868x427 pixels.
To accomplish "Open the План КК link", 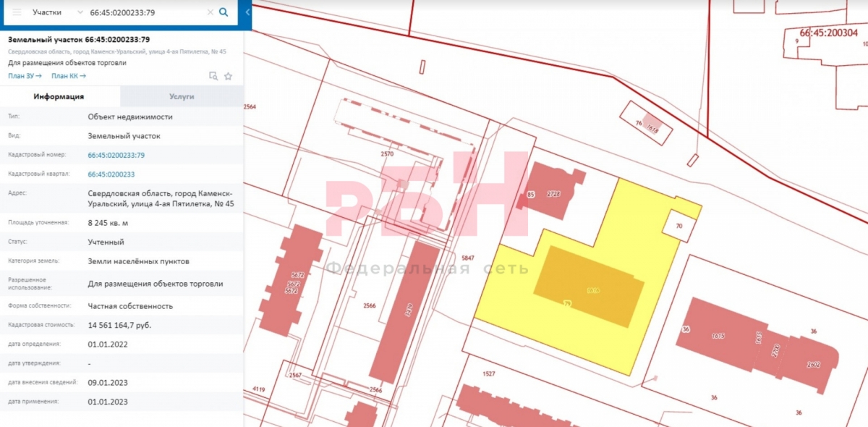I will (x=69, y=75).
